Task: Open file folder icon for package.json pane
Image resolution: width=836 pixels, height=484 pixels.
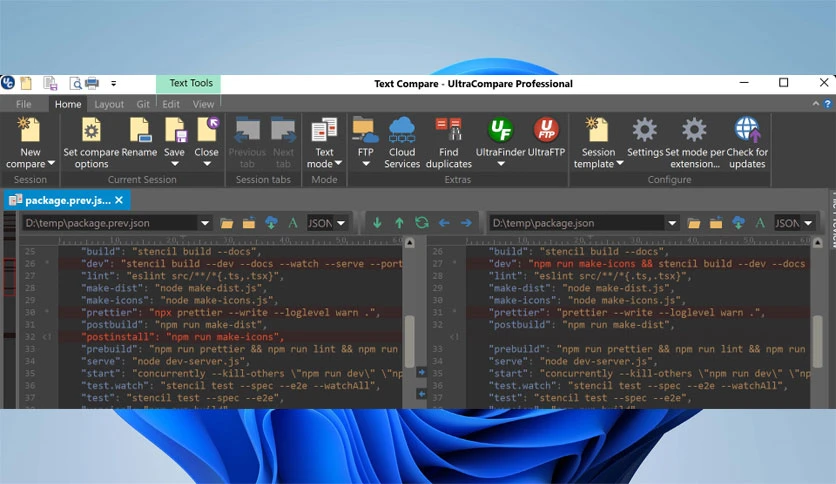Action: tap(694, 223)
